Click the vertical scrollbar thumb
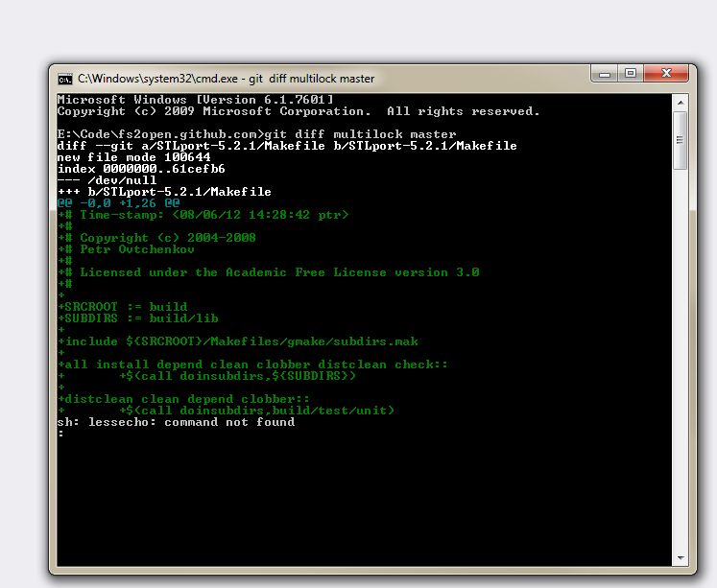 [681, 140]
